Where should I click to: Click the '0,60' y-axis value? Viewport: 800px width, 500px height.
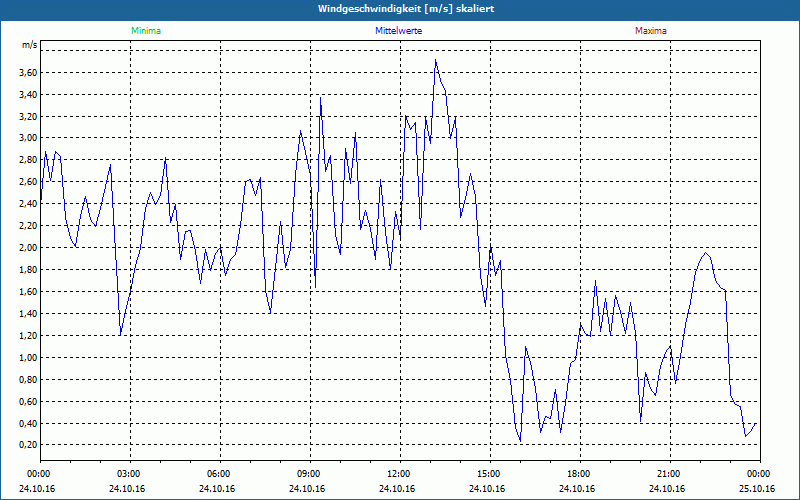pos(30,401)
